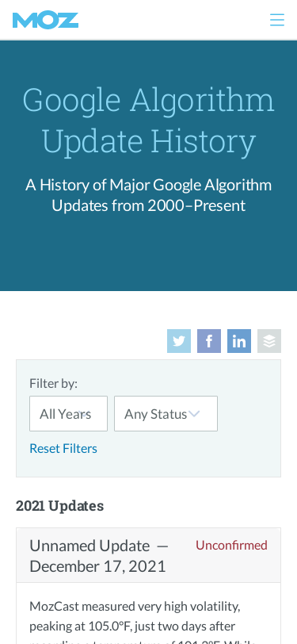Open the hamburger navigation menu
The height and width of the screenshot is (644, 297).
[x=277, y=20]
